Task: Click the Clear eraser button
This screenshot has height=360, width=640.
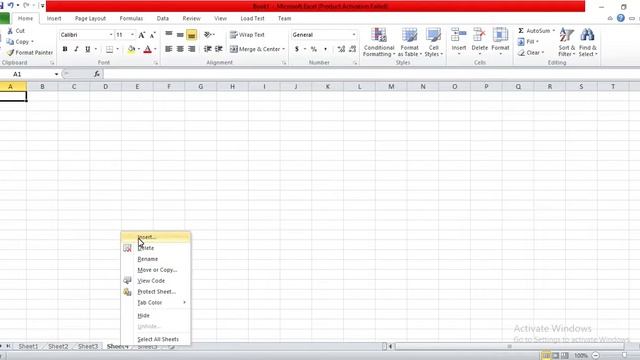Action: (x=531, y=53)
